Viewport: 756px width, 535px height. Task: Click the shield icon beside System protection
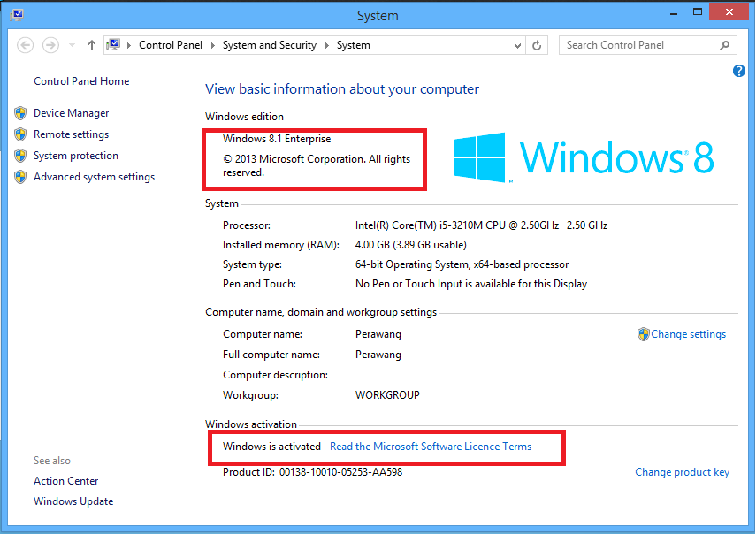[20, 156]
